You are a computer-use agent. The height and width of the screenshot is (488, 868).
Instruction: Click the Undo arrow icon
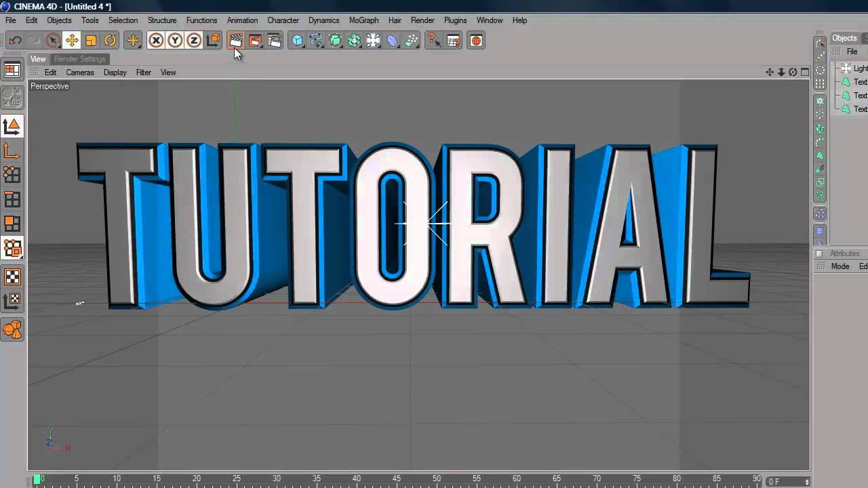[x=15, y=41]
